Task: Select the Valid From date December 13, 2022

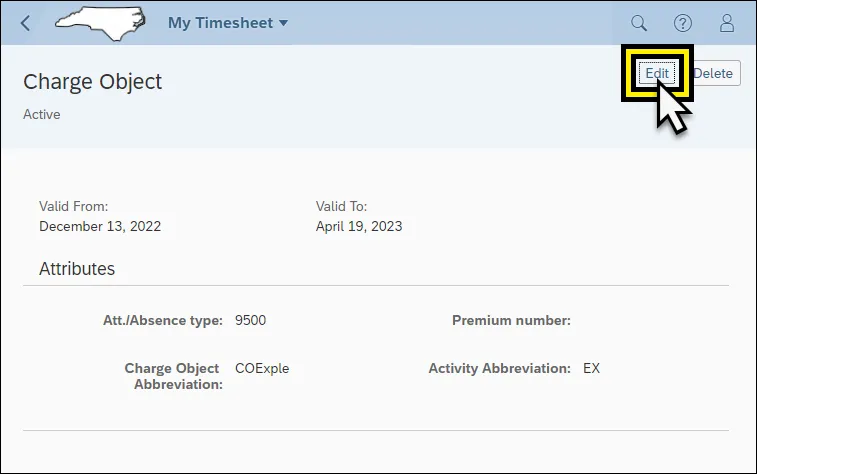Action: pyautogui.click(x=100, y=226)
